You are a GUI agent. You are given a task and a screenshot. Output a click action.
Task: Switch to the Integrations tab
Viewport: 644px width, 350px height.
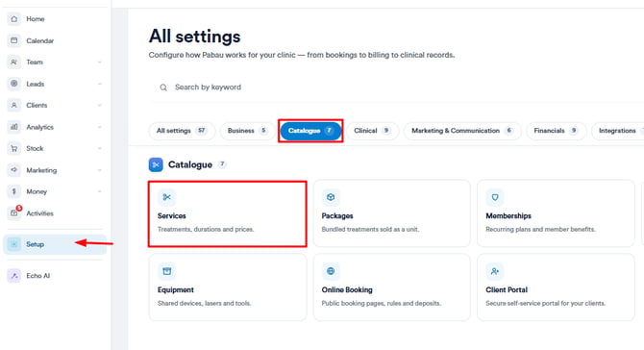coord(617,131)
